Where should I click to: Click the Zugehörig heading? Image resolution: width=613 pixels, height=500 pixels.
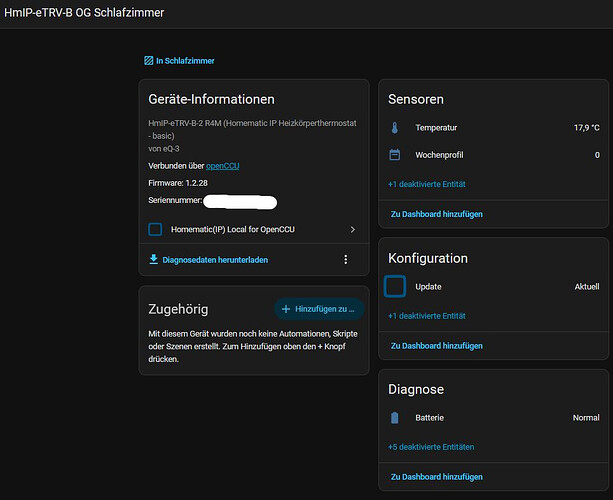[x=178, y=309]
